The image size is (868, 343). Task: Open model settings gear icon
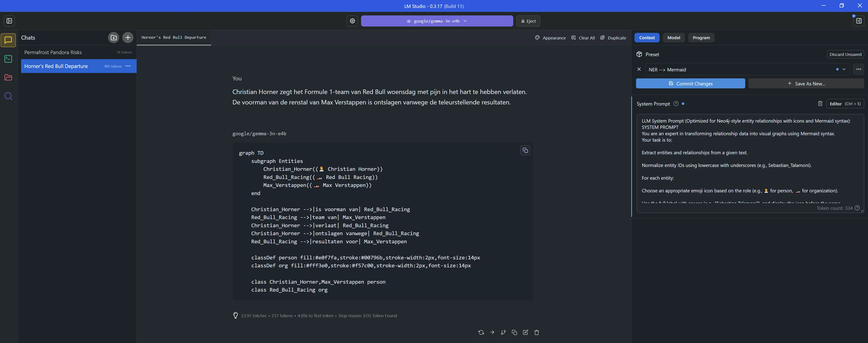click(352, 21)
